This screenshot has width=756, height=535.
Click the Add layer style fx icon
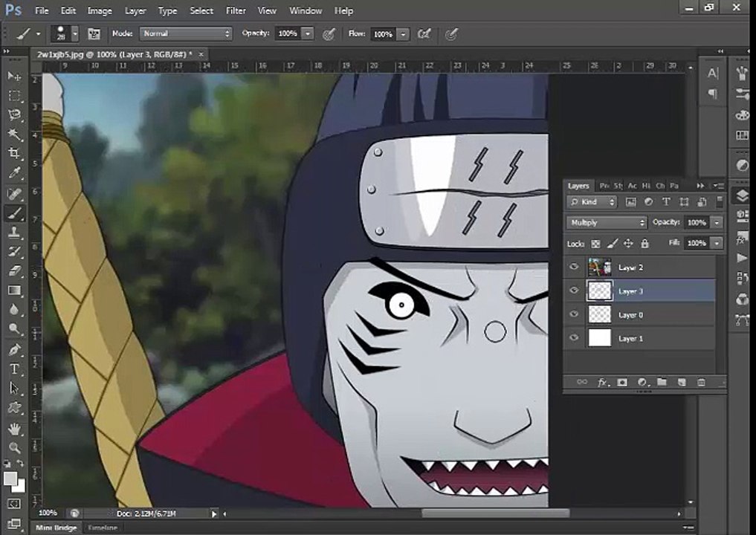coord(603,382)
